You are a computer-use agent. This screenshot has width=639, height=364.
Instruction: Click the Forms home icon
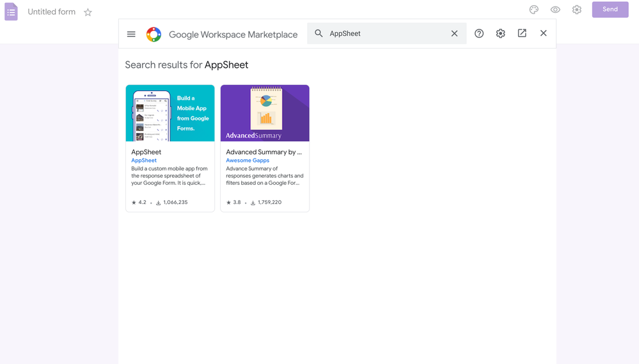pos(11,12)
